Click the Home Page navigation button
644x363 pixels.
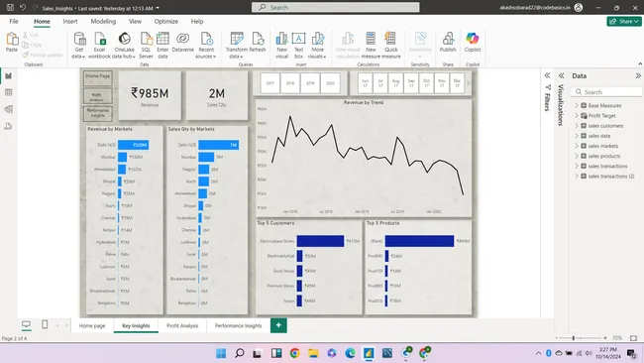click(x=98, y=78)
